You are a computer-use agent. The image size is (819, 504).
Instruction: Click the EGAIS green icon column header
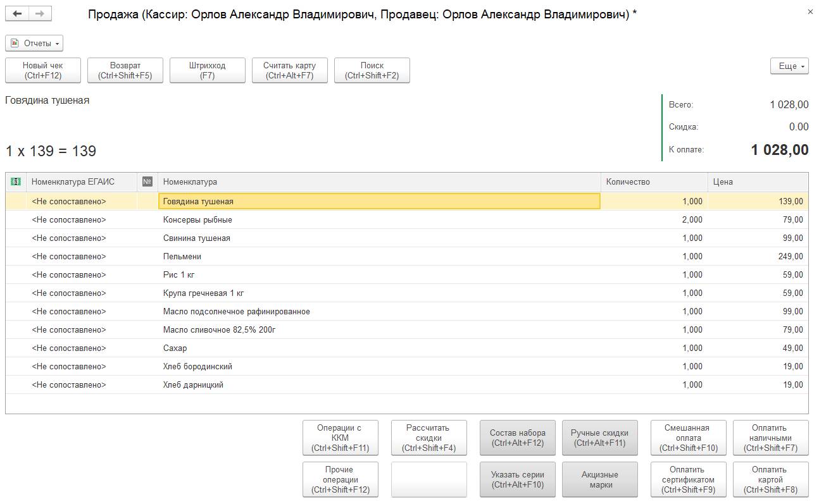click(x=16, y=182)
